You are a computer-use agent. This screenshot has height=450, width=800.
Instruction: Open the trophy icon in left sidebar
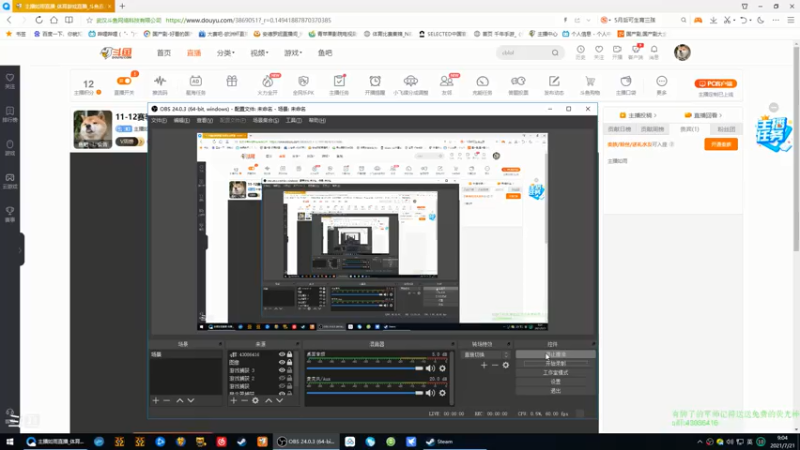point(10,211)
